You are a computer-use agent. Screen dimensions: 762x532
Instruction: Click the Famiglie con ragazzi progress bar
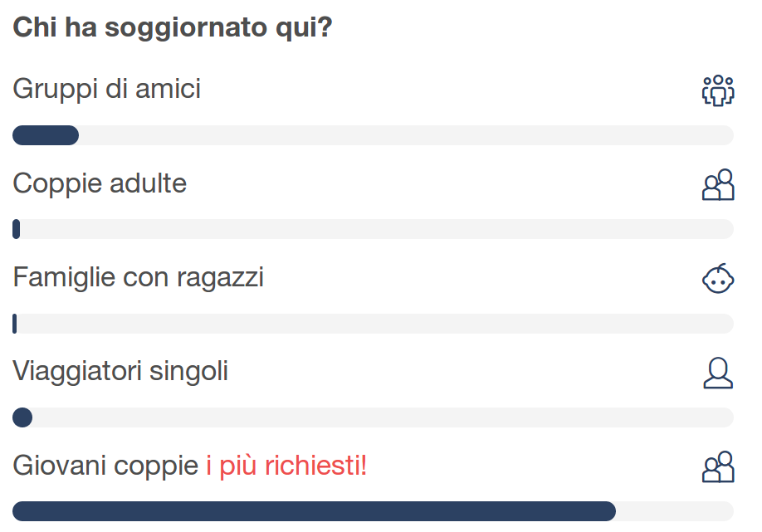(x=373, y=324)
